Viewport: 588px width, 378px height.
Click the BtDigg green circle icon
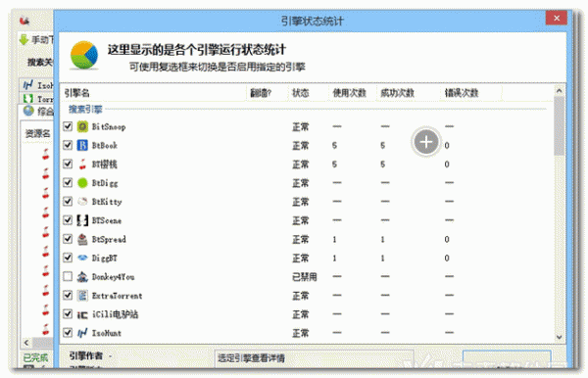click(x=82, y=183)
